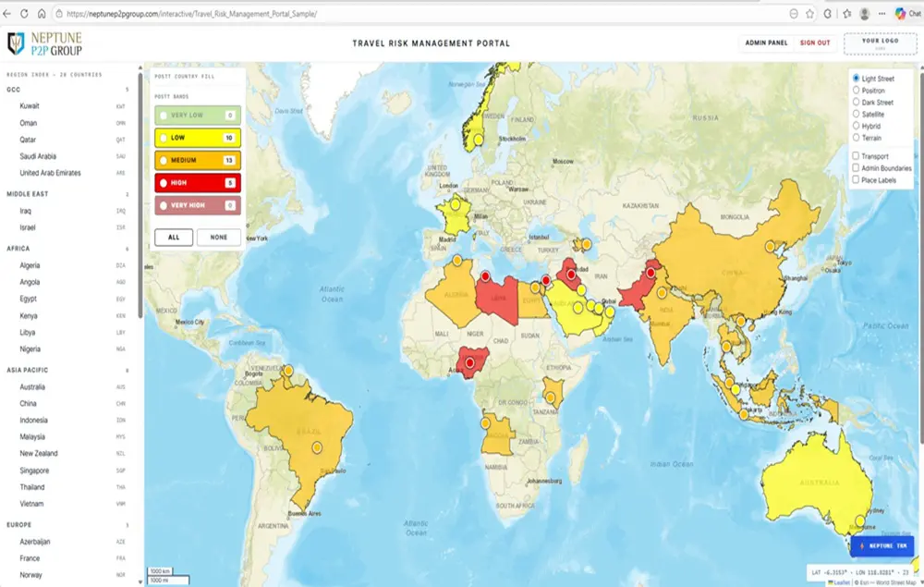Click the Venezuela map marker
The width and height of the screenshot is (924, 587).
(x=288, y=371)
